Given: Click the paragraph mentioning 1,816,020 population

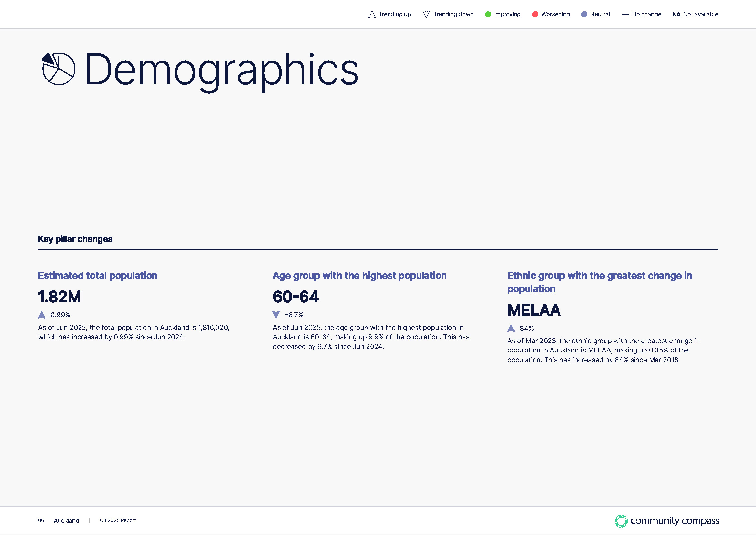Looking at the screenshot, I should tap(134, 332).
